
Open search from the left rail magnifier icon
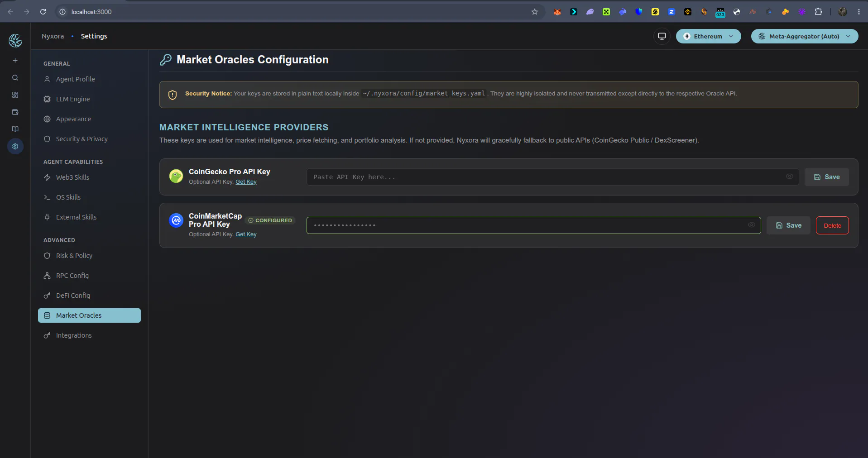point(15,78)
